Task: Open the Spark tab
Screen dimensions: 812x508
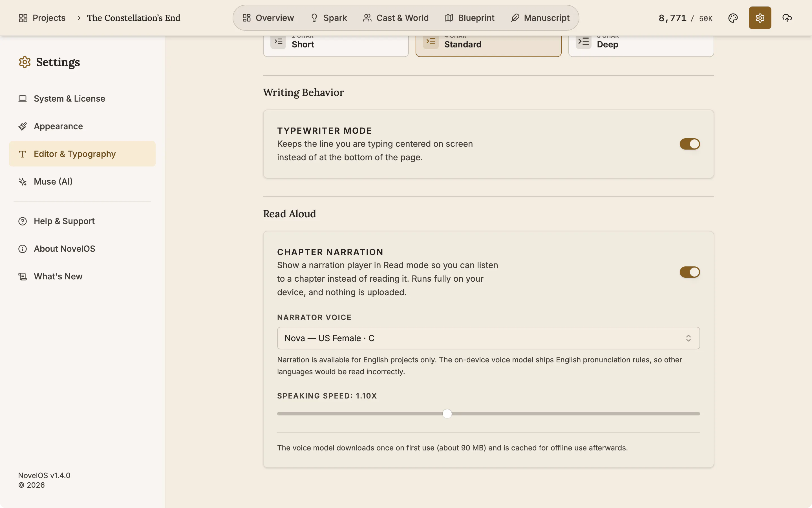Action: click(329, 18)
